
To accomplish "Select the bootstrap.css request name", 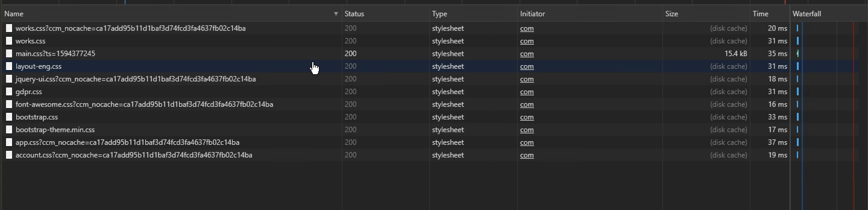I will 37,117.
